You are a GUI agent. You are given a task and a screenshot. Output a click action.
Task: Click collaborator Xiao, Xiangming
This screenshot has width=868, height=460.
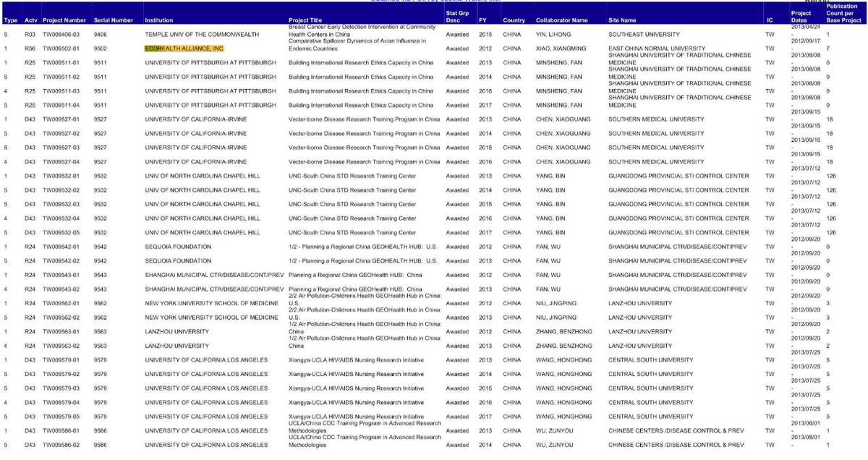point(559,48)
